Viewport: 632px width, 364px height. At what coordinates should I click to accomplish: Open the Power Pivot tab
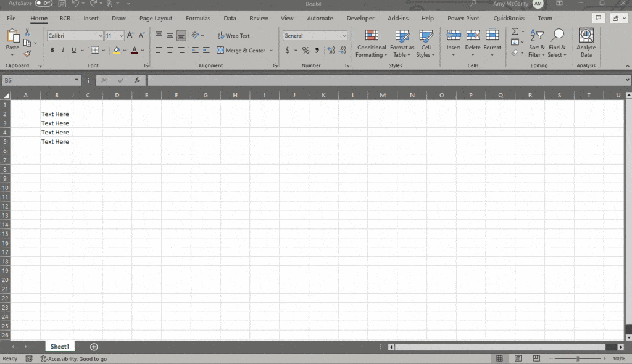point(463,18)
